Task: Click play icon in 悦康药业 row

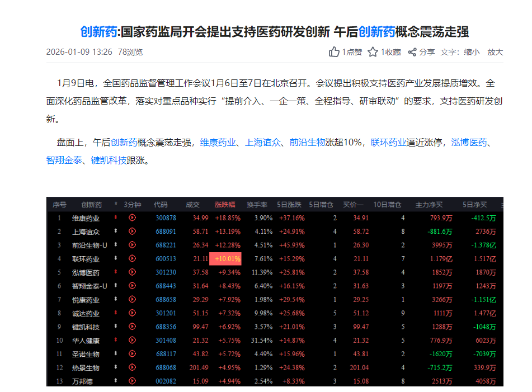Action: [133, 299]
